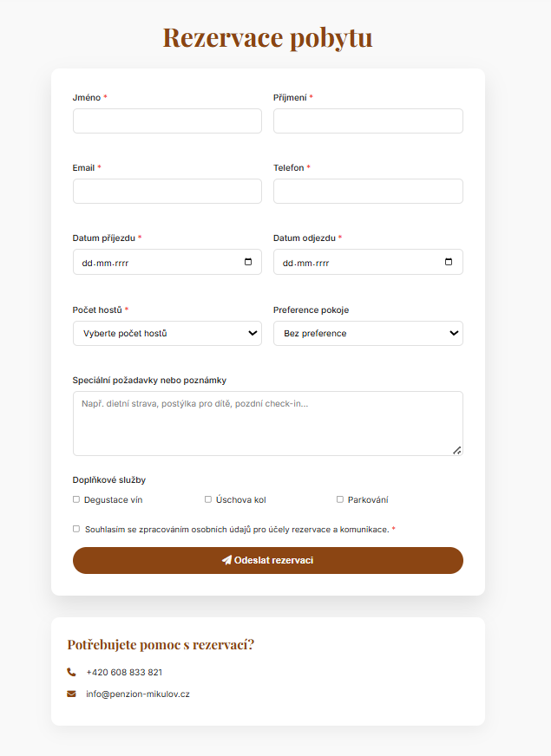
Task: Check the Parkování option
Action: pyautogui.click(x=340, y=499)
